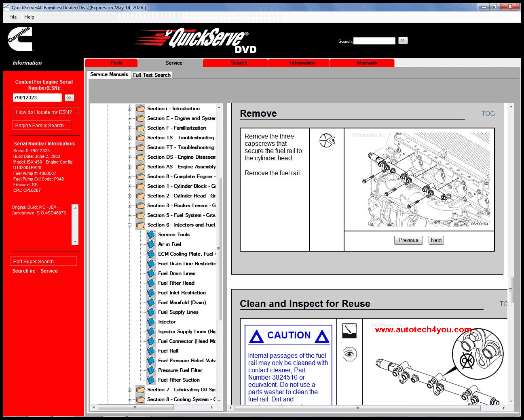Open Engine Family Search

[x=42, y=125]
